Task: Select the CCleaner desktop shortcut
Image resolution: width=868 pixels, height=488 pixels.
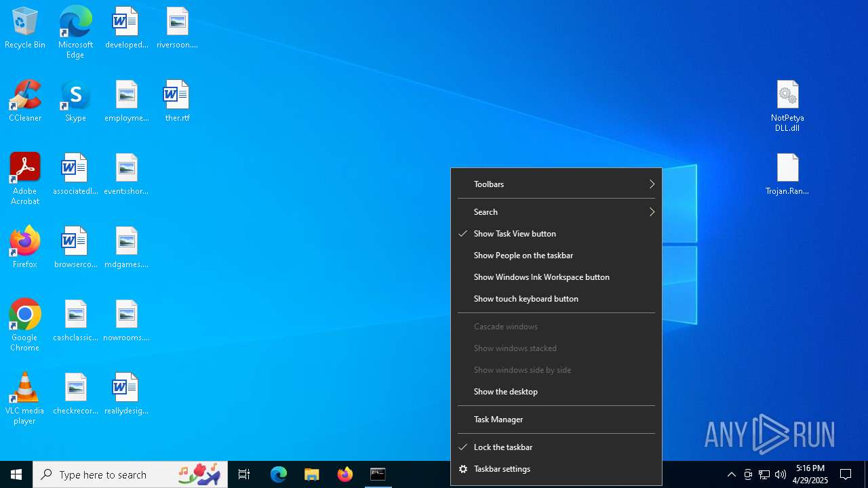Action: point(25,102)
